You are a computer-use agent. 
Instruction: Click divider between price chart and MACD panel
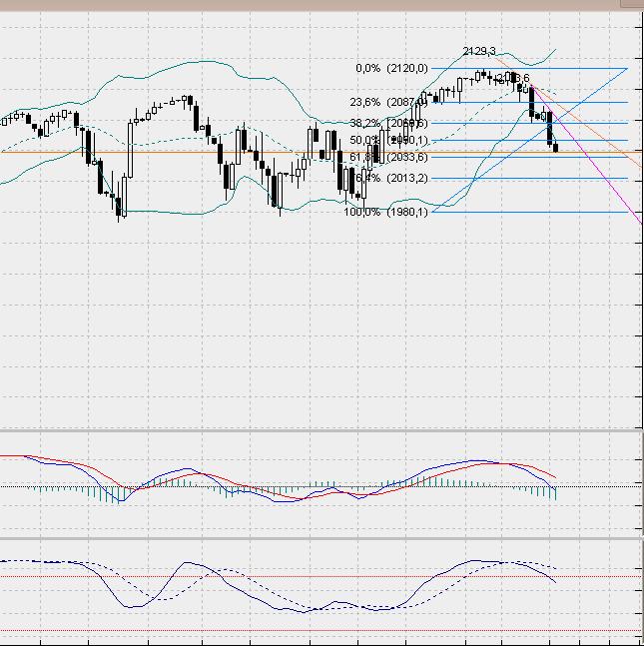click(x=320, y=430)
